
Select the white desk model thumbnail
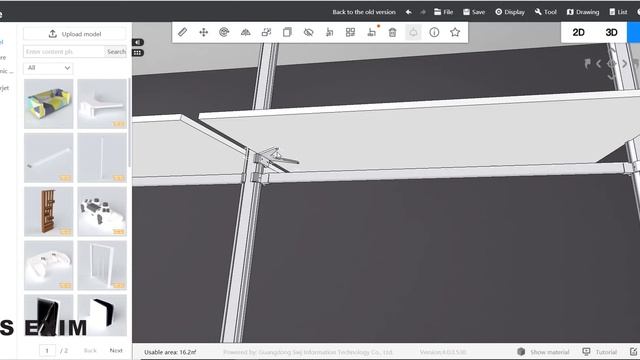pos(102,104)
